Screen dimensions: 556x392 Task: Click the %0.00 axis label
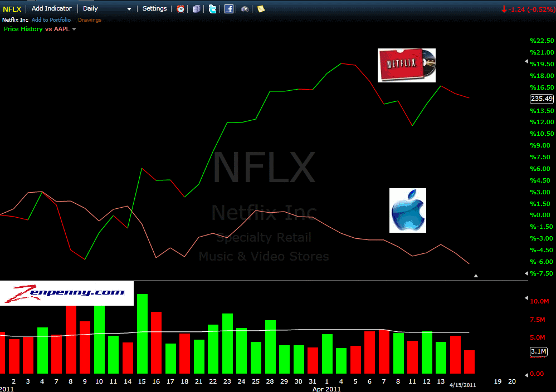[x=540, y=215]
